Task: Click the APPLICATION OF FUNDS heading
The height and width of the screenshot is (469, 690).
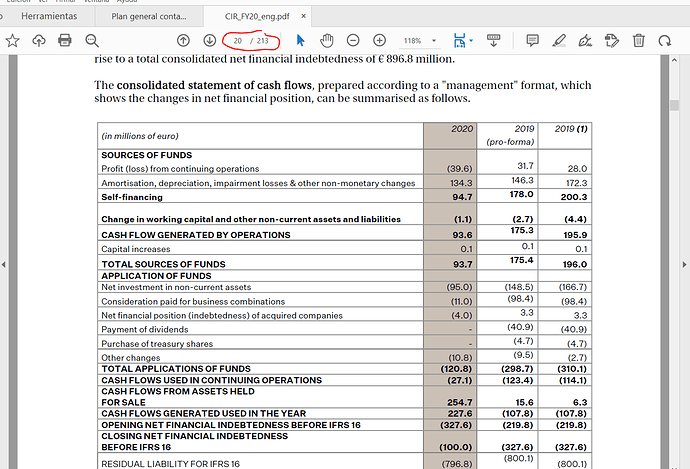Action: coord(156,276)
